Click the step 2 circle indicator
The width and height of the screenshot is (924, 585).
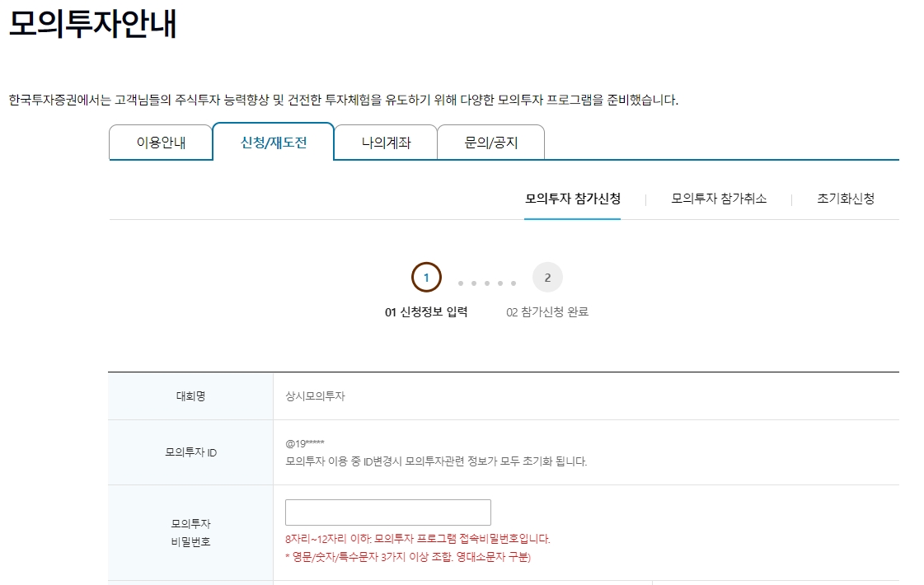(547, 278)
